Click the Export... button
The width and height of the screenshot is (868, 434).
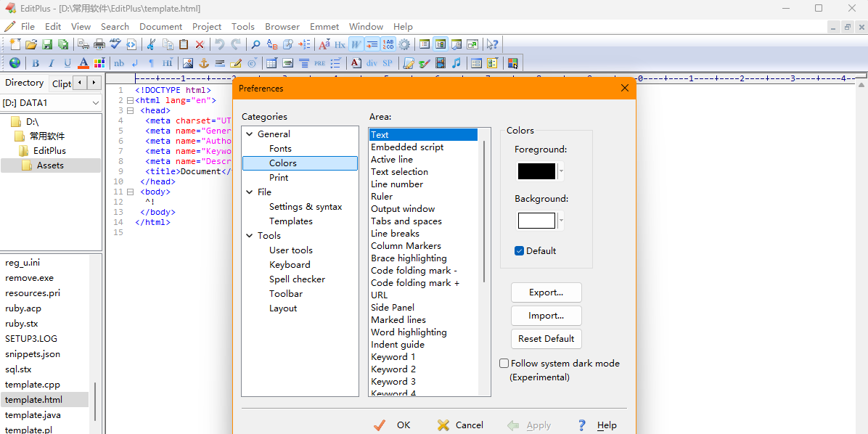tap(546, 292)
